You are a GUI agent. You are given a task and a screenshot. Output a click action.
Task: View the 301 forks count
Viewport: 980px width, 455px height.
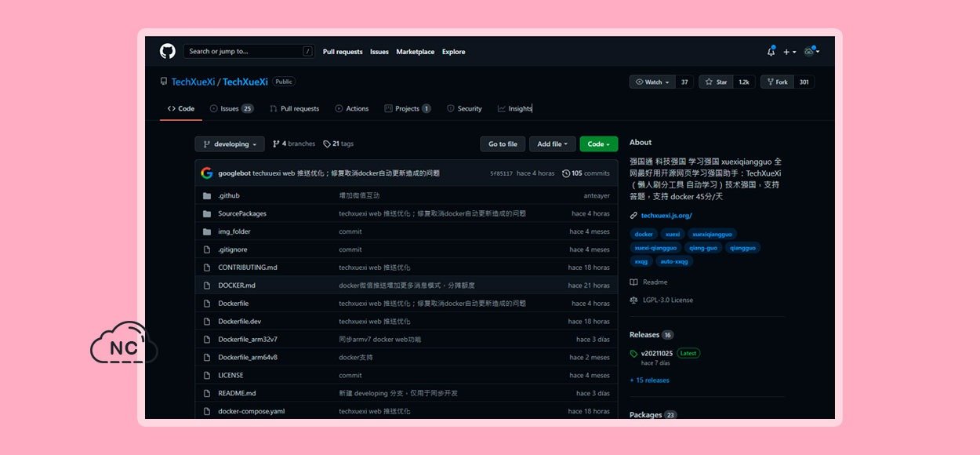pyautogui.click(x=804, y=82)
